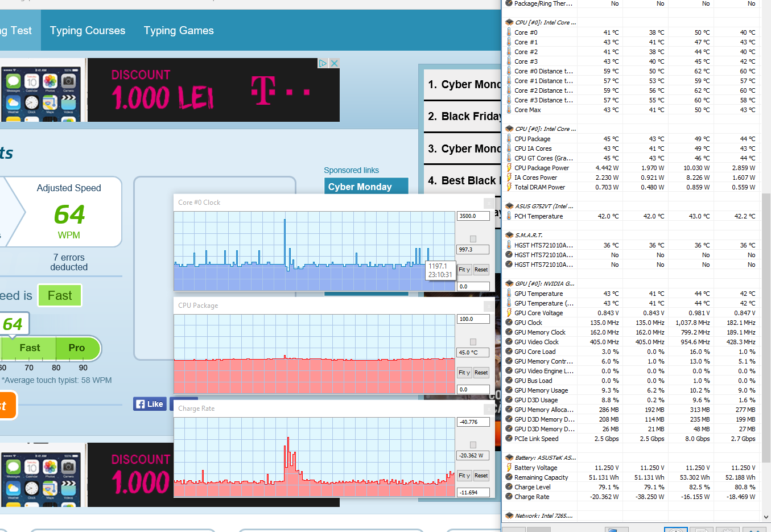Click Reset in the Charge Rate graph
This screenshot has width=771, height=532.
[x=481, y=476]
